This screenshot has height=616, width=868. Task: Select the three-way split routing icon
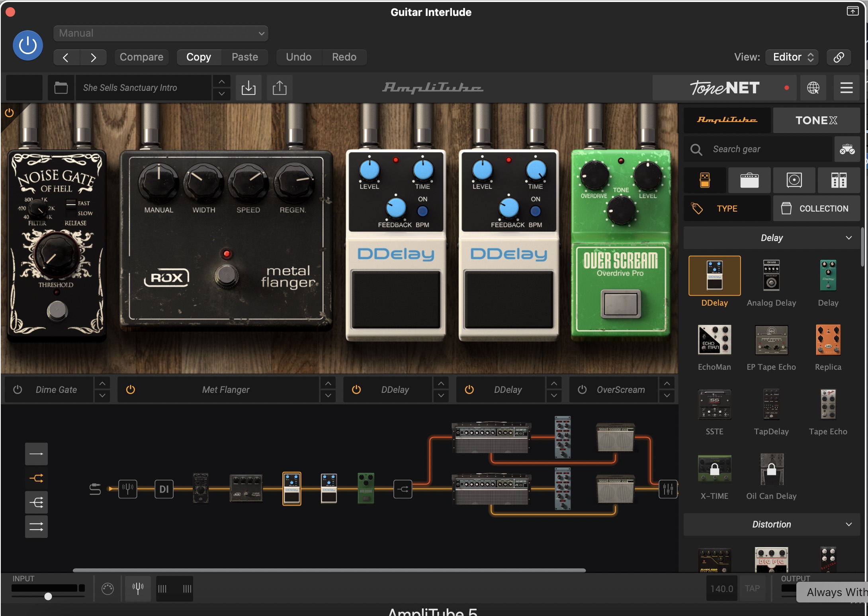(36, 502)
